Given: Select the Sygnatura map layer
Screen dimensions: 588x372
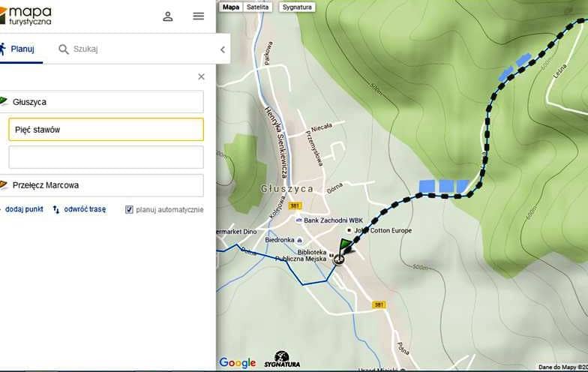Looking at the screenshot, I should pos(297,7).
